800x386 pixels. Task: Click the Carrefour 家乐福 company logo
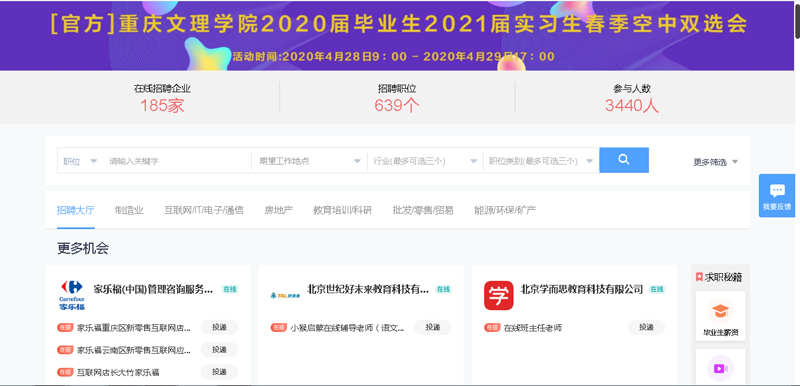point(72,295)
